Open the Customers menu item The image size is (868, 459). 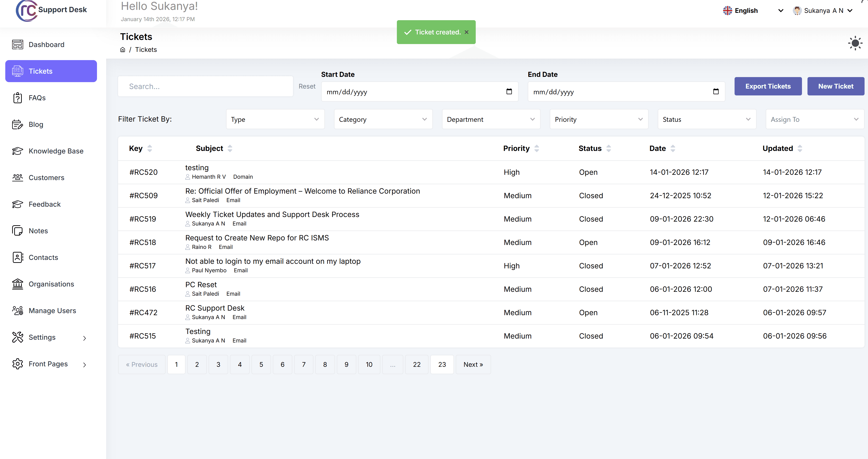click(x=46, y=178)
